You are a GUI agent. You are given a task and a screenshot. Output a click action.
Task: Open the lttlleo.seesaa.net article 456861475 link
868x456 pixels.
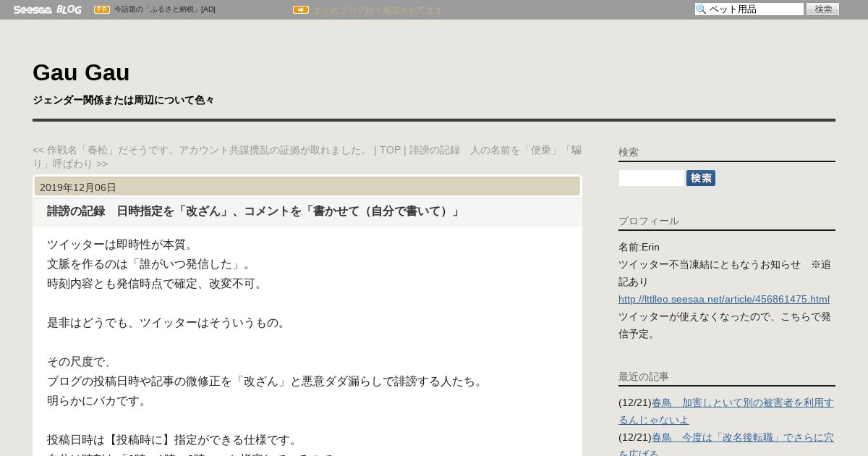point(724,299)
